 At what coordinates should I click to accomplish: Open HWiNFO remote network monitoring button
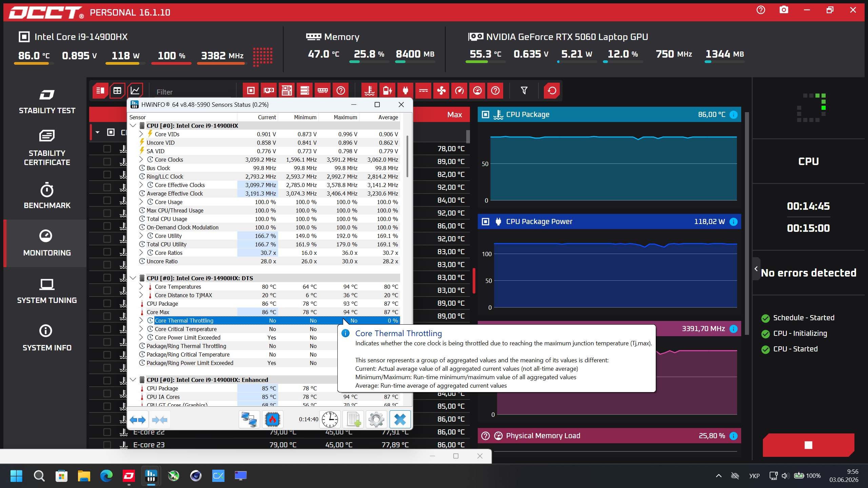(249, 420)
